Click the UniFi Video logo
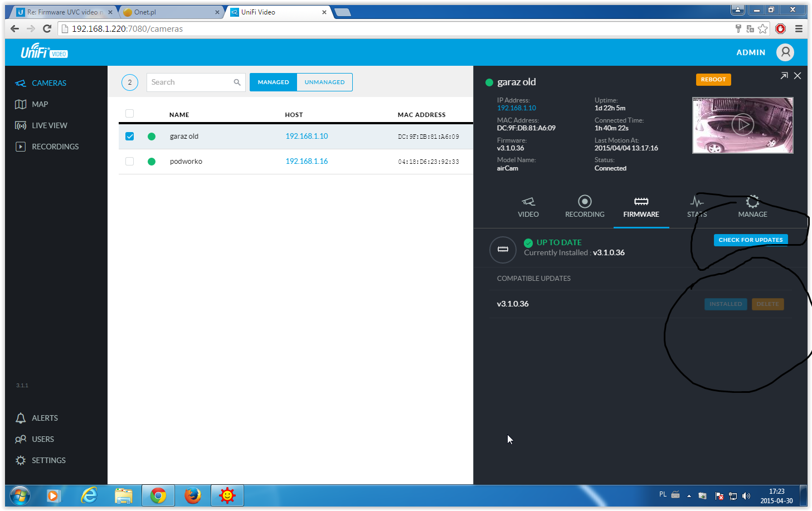 coord(44,52)
